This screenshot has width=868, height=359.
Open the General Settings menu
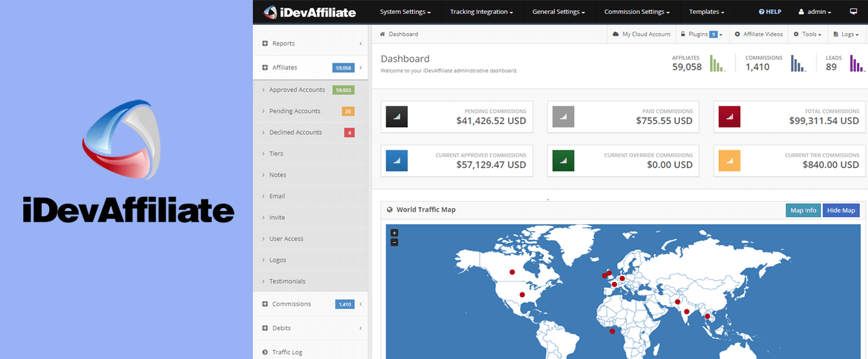point(558,12)
